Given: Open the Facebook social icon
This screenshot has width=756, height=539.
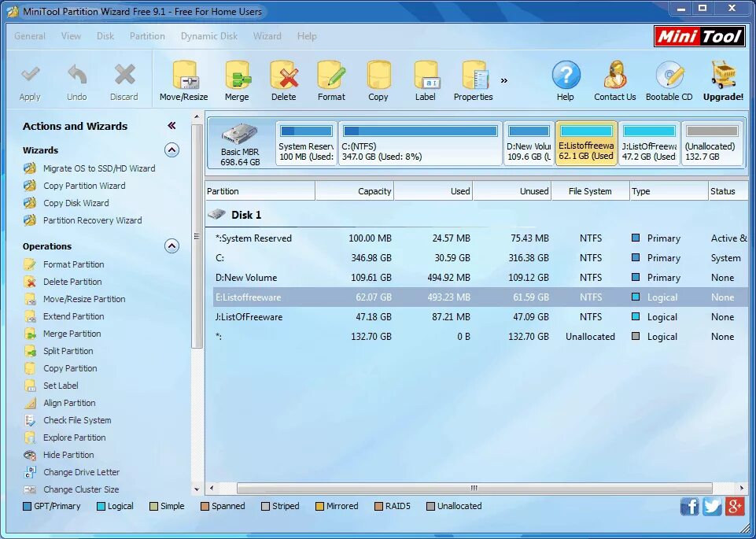Looking at the screenshot, I should (x=689, y=506).
